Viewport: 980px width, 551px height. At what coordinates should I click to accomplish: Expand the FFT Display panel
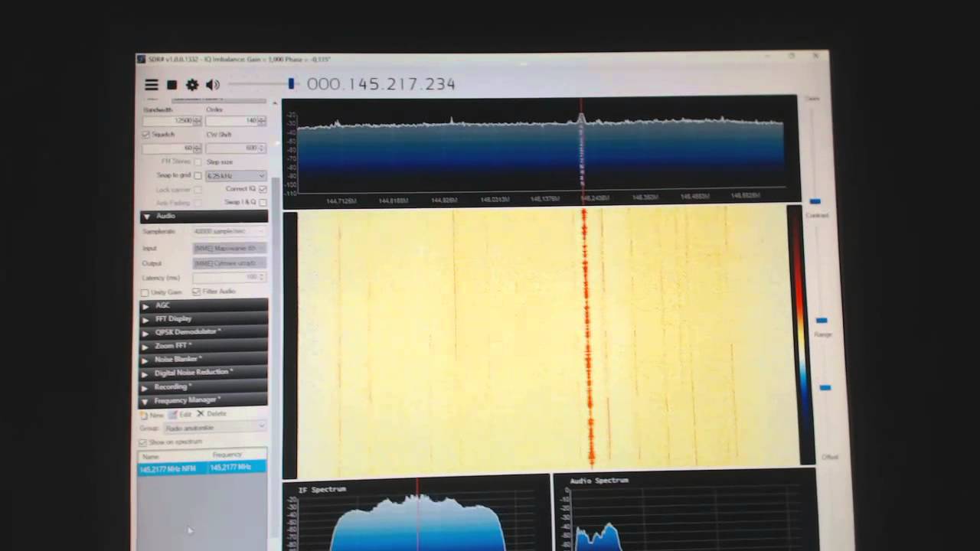point(204,318)
